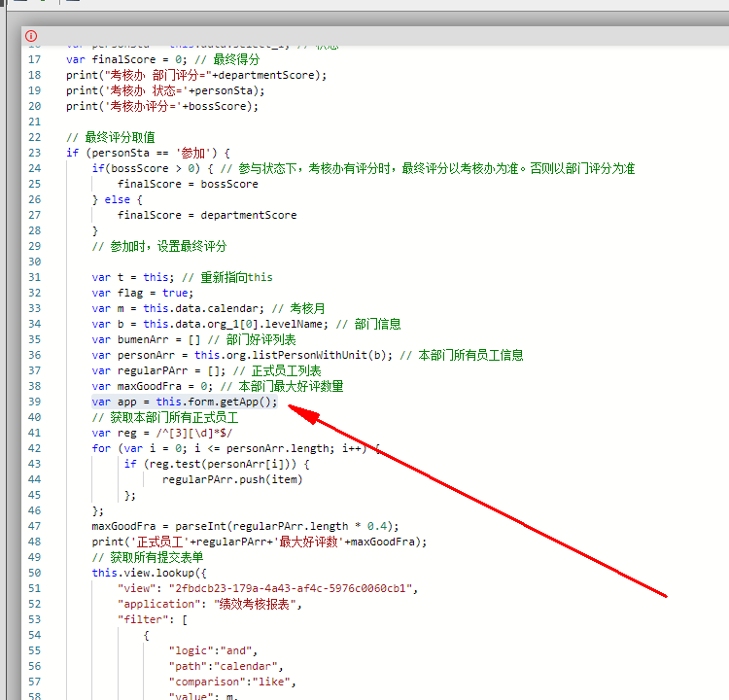This screenshot has width=729, height=700.
Task: Click the code line 'var finalScore = 0;'
Action: point(162,59)
